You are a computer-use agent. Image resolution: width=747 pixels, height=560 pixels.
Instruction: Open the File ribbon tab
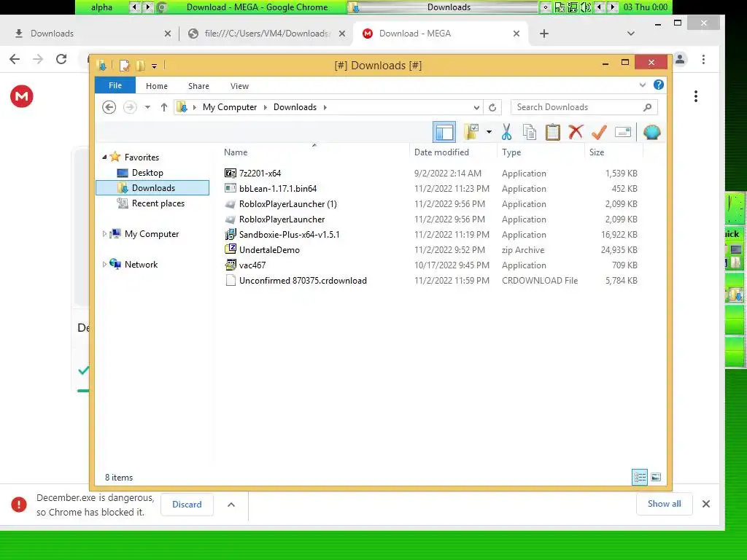click(115, 85)
